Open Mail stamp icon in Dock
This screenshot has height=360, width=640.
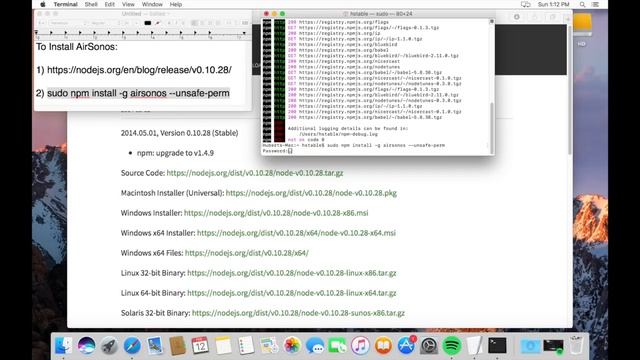coord(155,346)
